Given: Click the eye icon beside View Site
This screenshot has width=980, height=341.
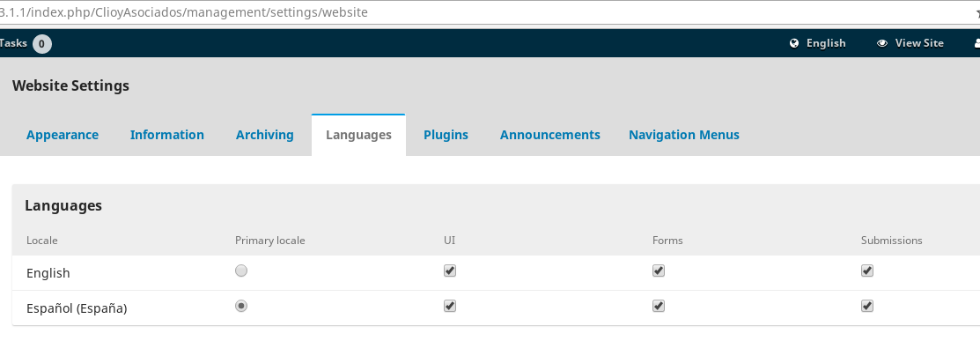Looking at the screenshot, I should pos(882,43).
